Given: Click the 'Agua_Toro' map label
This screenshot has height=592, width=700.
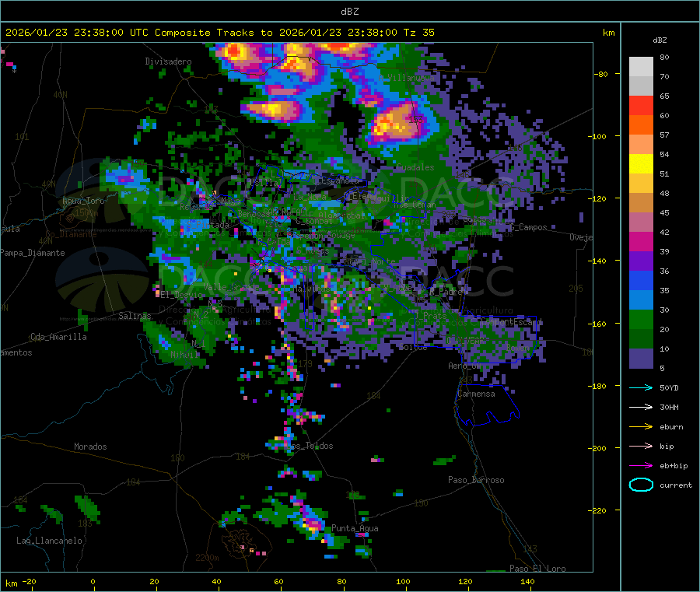Looking at the screenshot, I should tap(83, 201).
